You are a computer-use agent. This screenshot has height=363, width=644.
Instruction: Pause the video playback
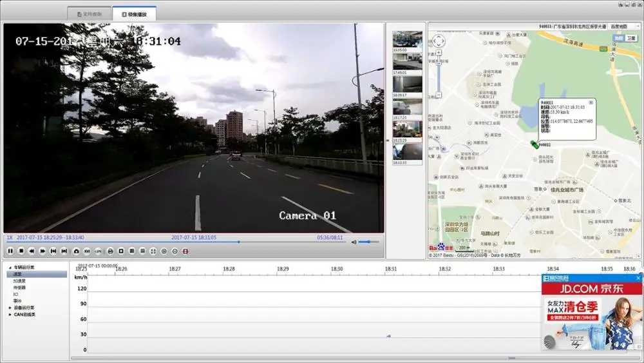[10, 250]
